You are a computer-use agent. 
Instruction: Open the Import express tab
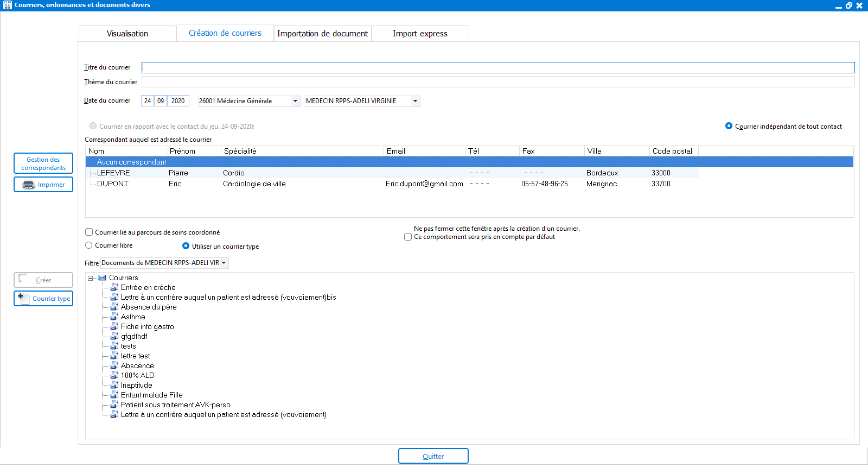pos(420,34)
